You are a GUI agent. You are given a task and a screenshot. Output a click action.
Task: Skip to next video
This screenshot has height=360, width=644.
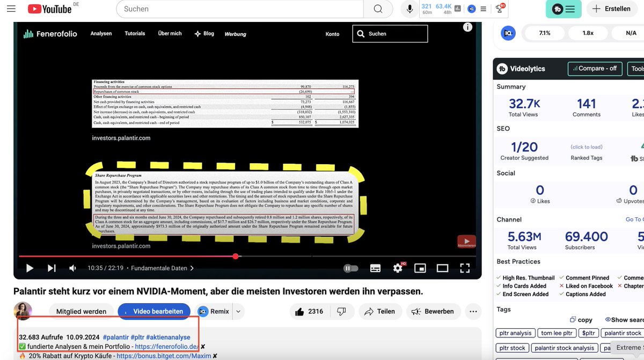point(52,268)
